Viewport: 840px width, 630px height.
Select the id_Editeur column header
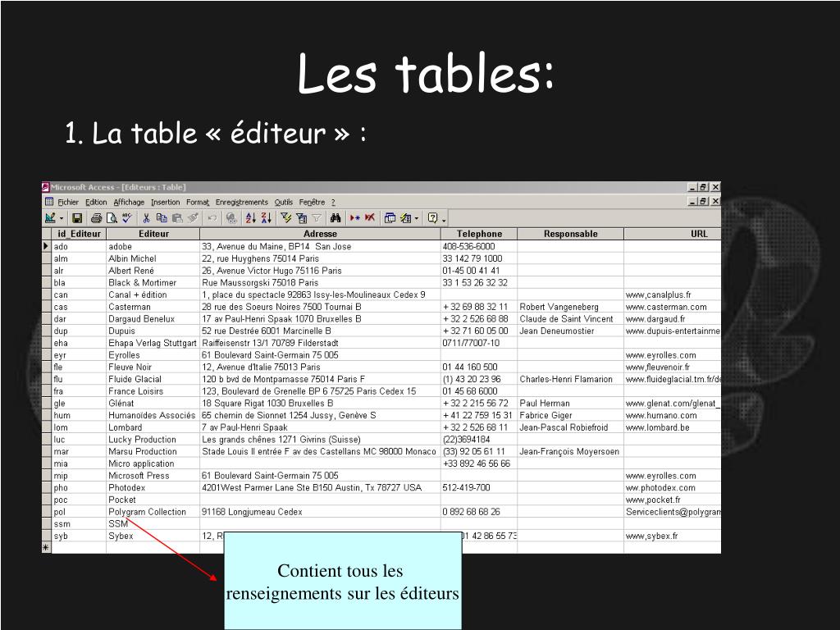tap(79, 234)
